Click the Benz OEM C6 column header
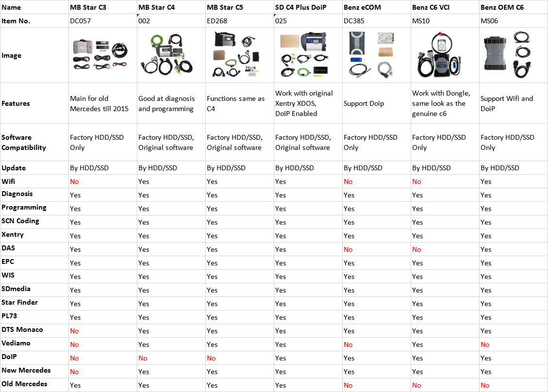Screen dimensions: 548x392 coord(502,8)
